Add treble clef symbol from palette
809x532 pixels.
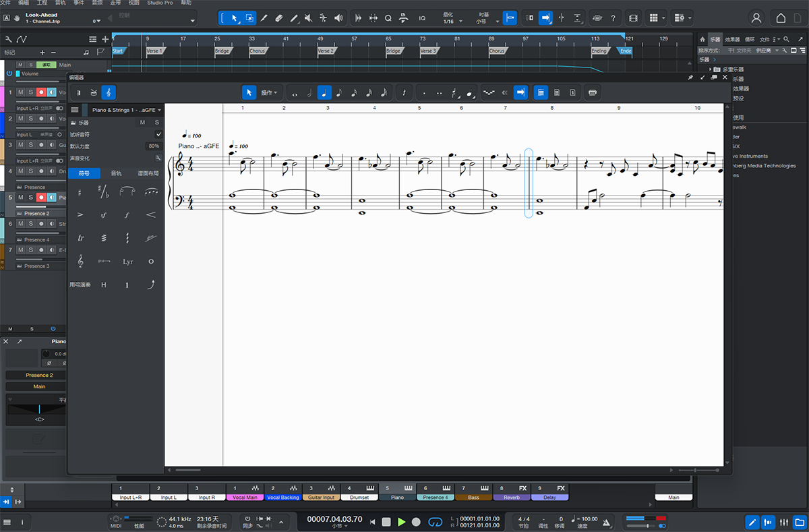[x=81, y=261]
